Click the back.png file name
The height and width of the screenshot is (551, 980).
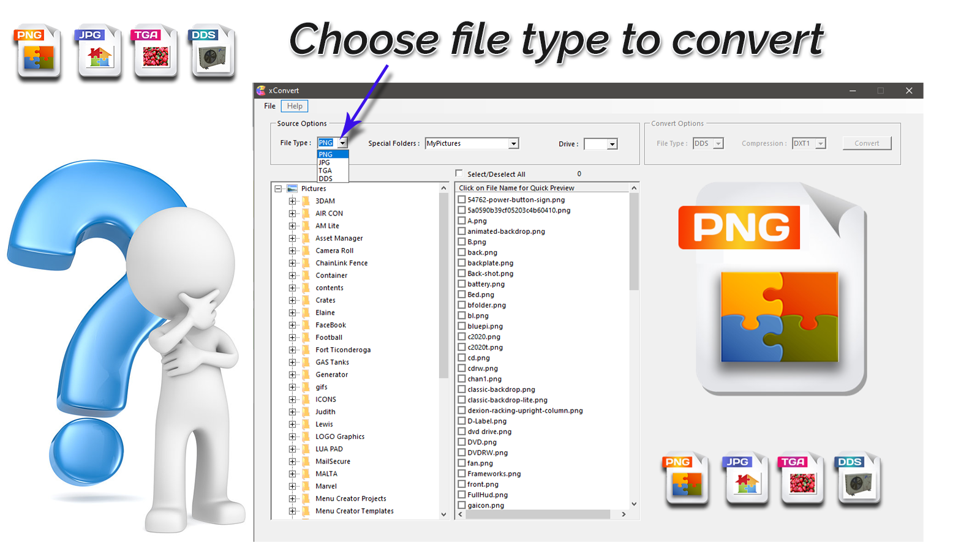[482, 252]
